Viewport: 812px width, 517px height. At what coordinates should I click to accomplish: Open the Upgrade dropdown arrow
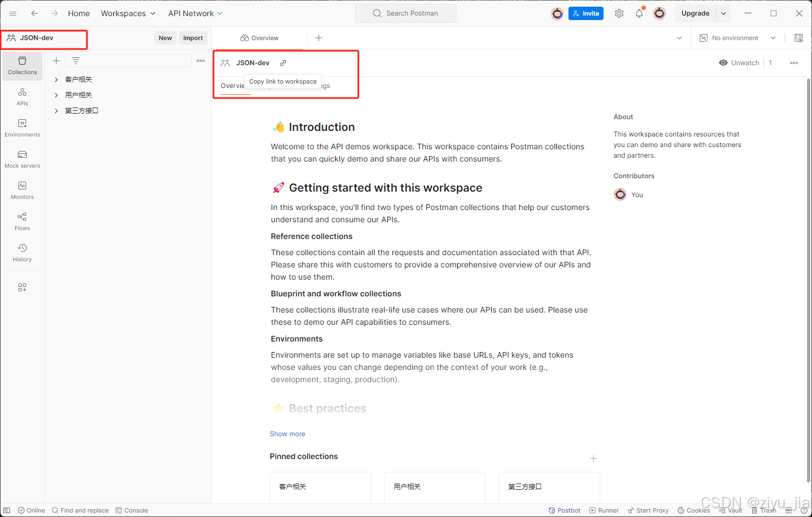(723, 13)
